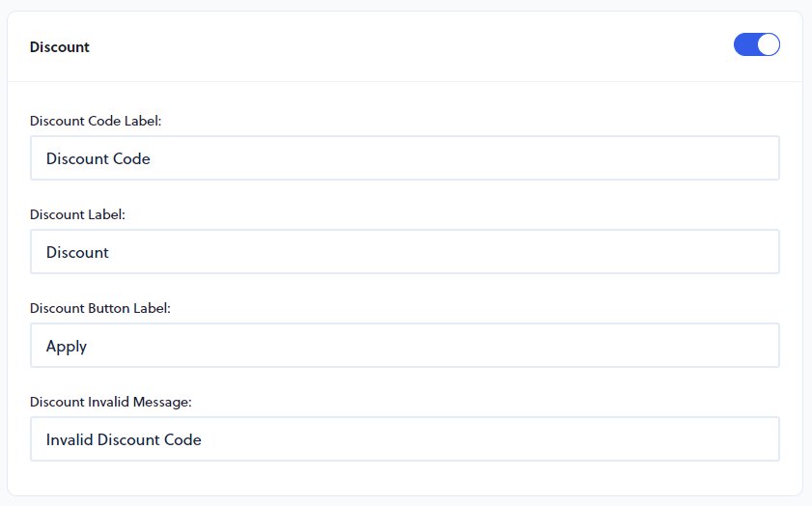The image size is (812, 506).
Task: Click the Discount card header bar
Action: click(x=386, y=46)
